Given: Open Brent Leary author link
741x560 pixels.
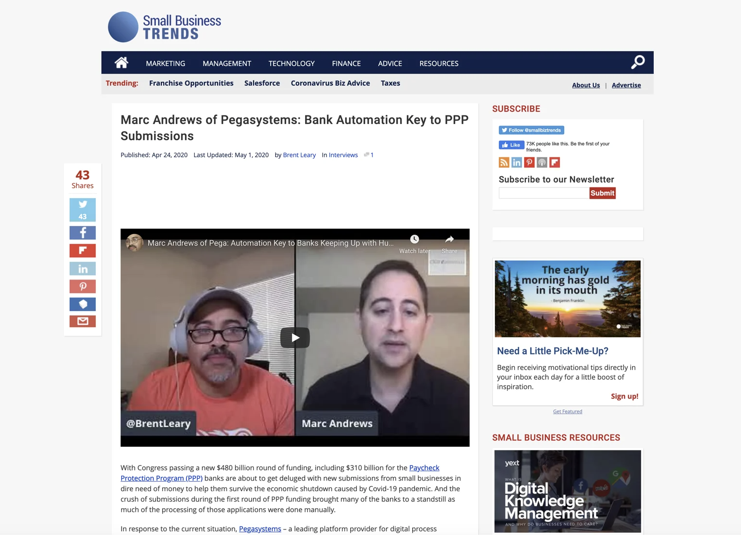Looking at the screenshot, I should pos(299,155).
